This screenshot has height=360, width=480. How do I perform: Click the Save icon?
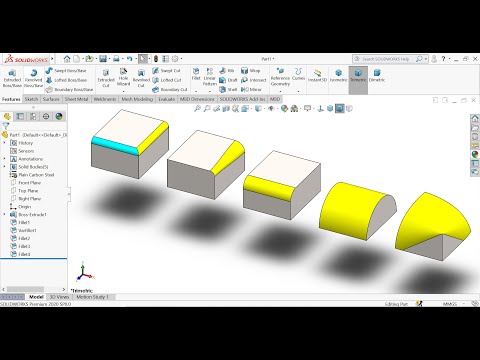pyautogui.click(x=103, y=59)
